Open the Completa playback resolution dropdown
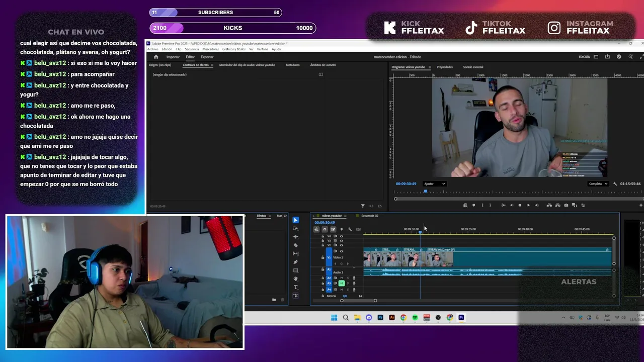This screenshot has width=644, height=362. [598, 184]
